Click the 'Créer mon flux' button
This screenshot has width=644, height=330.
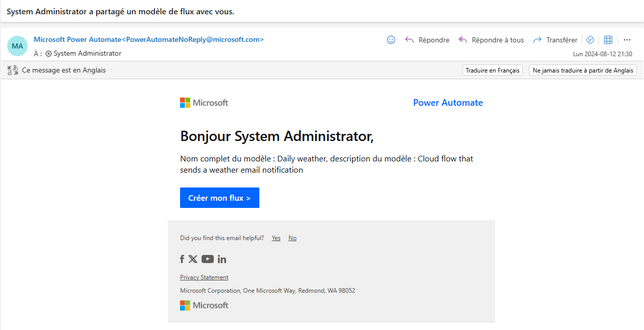pos(219,198)
